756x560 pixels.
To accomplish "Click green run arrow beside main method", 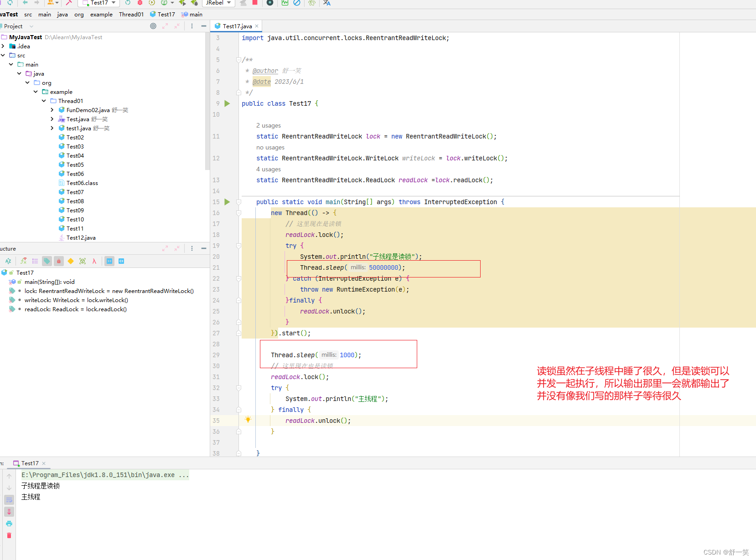I will pyautogui.click(x=227, y=202).
